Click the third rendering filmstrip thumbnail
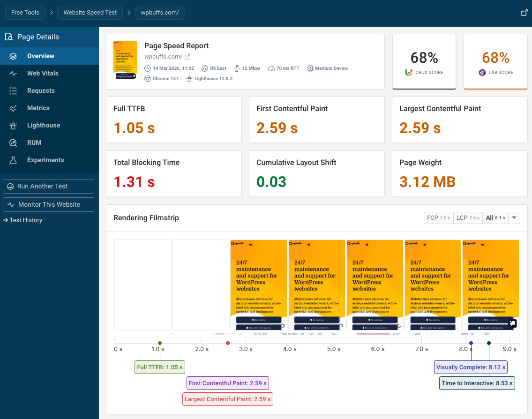The image size is (532, 419). point(258,284)
